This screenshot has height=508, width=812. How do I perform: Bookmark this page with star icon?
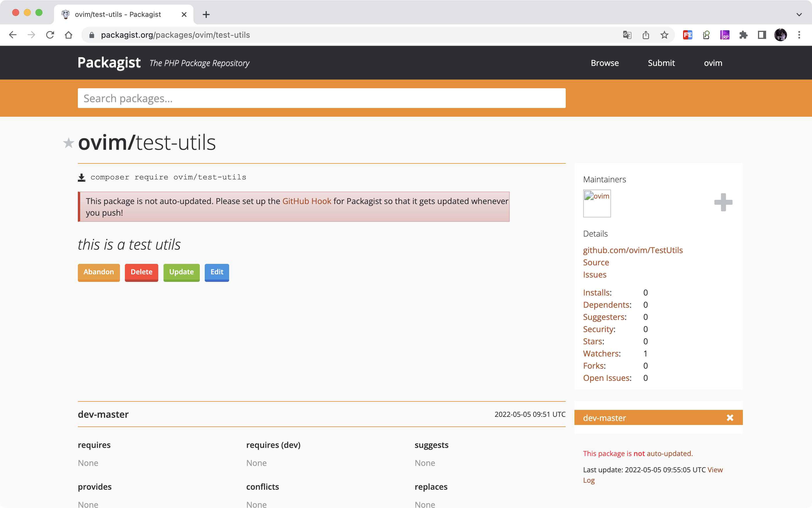664,35
